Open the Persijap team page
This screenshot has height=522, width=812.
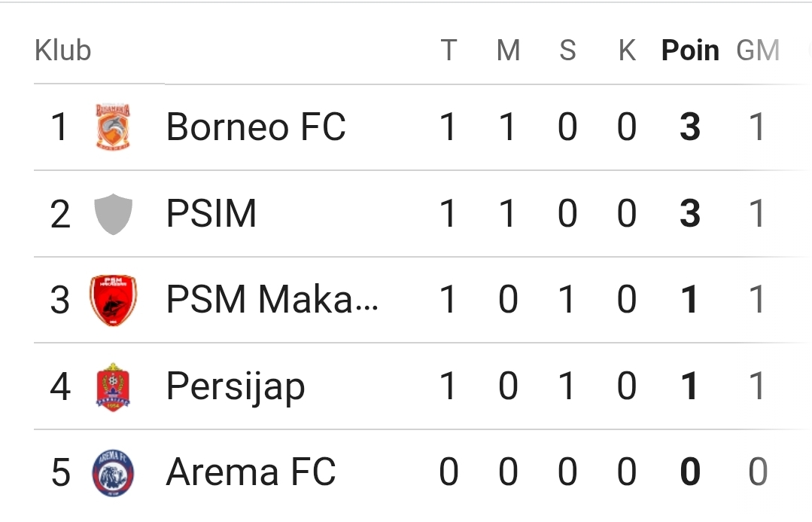(236, 387)
